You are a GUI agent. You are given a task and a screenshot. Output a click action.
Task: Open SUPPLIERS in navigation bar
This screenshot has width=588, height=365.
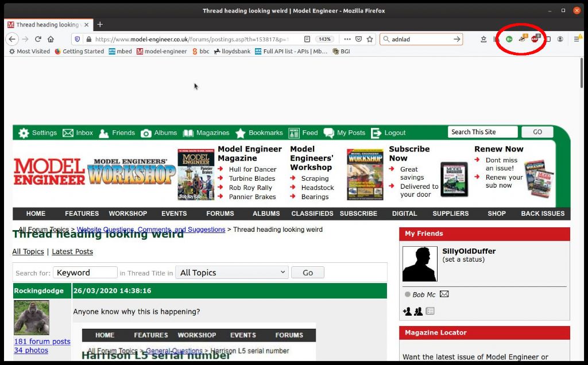(x=451, y=213)
